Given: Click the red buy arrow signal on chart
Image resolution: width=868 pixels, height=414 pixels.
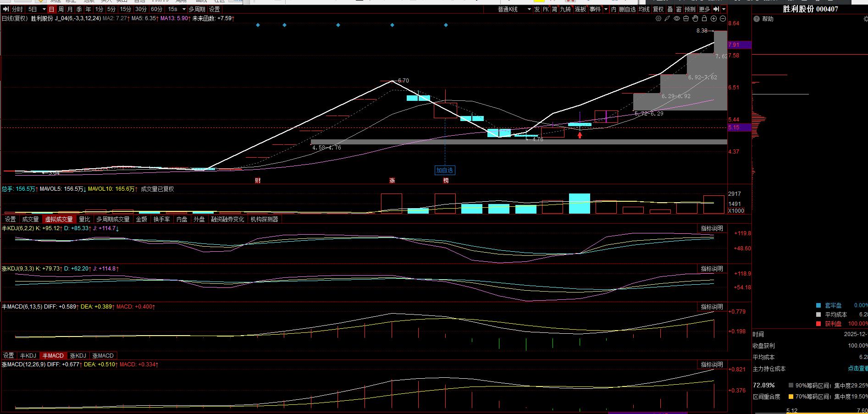Looking at the screenshot, I should 580,135.
